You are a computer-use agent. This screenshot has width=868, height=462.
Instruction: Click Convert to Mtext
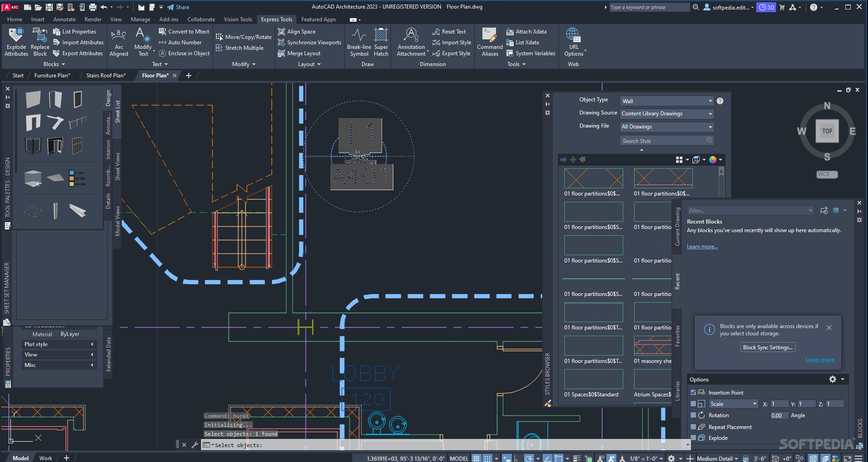tap(184, 32)
